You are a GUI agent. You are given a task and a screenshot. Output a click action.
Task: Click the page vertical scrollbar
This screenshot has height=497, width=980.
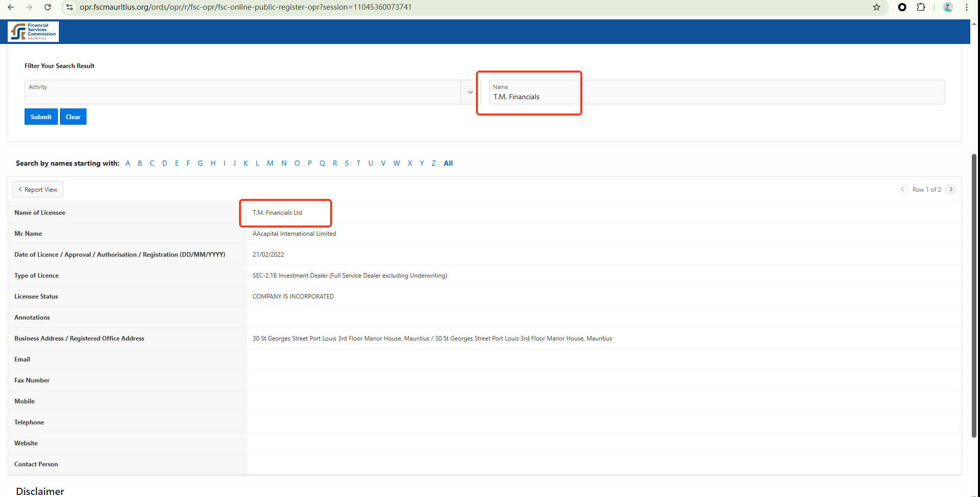pyautogui.click(x=974, y=296)
